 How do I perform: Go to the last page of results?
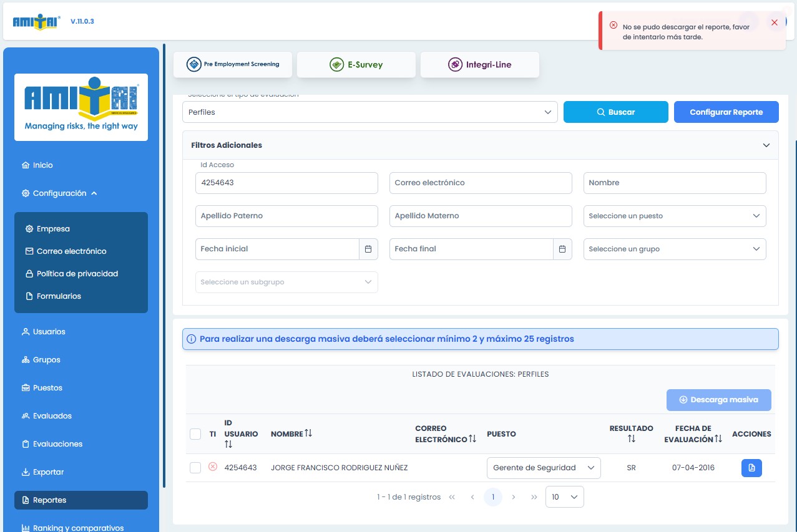534,497
